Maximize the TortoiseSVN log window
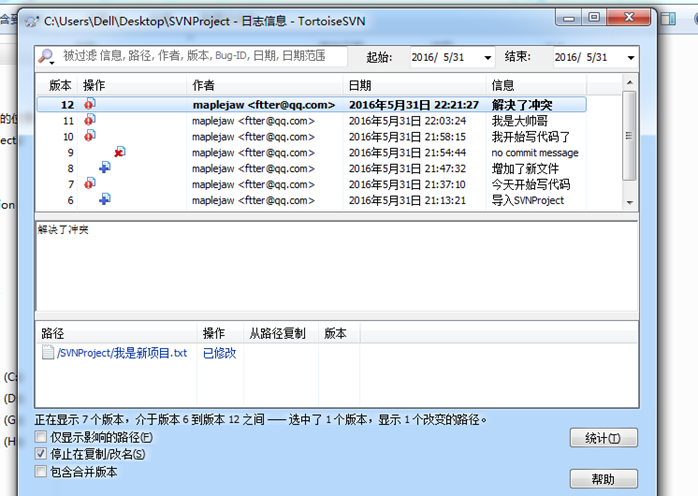The image size is (698, 496). pyautogui.click(x=594, y=17)
